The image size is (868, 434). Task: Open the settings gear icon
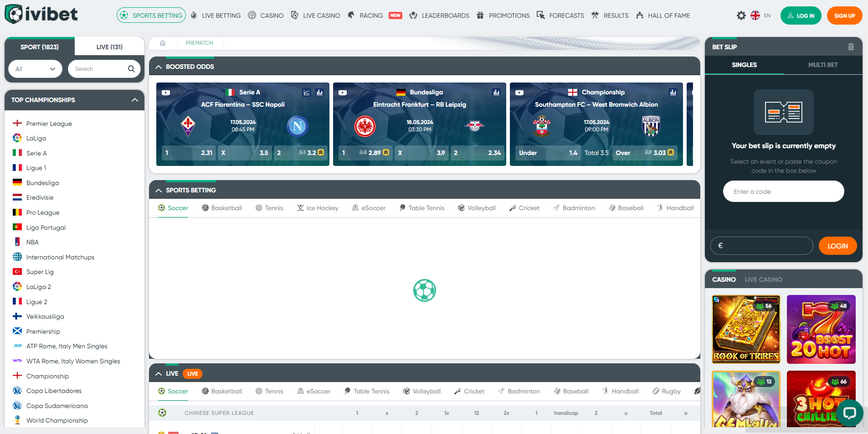pyautogui.click(x=741, y=15)
